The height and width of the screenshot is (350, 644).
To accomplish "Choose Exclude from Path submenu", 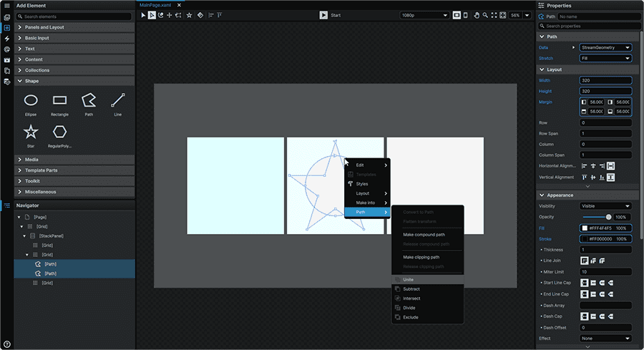I will [428, 317].
